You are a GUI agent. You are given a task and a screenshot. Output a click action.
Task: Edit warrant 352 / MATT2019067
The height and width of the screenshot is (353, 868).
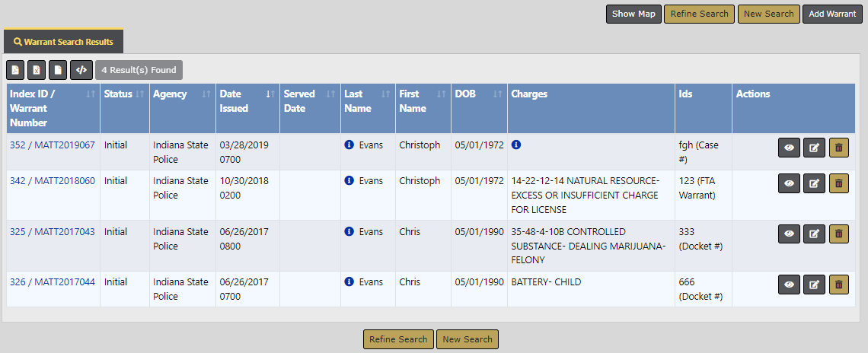click(x=814, y=148)
